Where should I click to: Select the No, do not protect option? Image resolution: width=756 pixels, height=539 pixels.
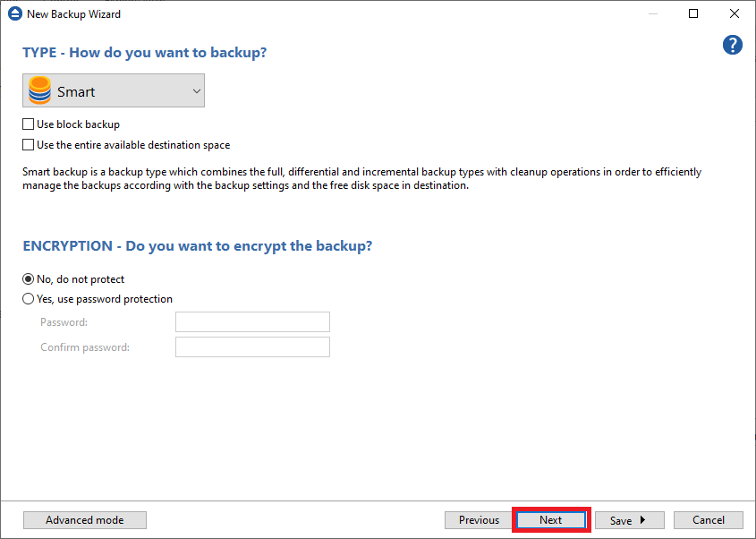29,279
